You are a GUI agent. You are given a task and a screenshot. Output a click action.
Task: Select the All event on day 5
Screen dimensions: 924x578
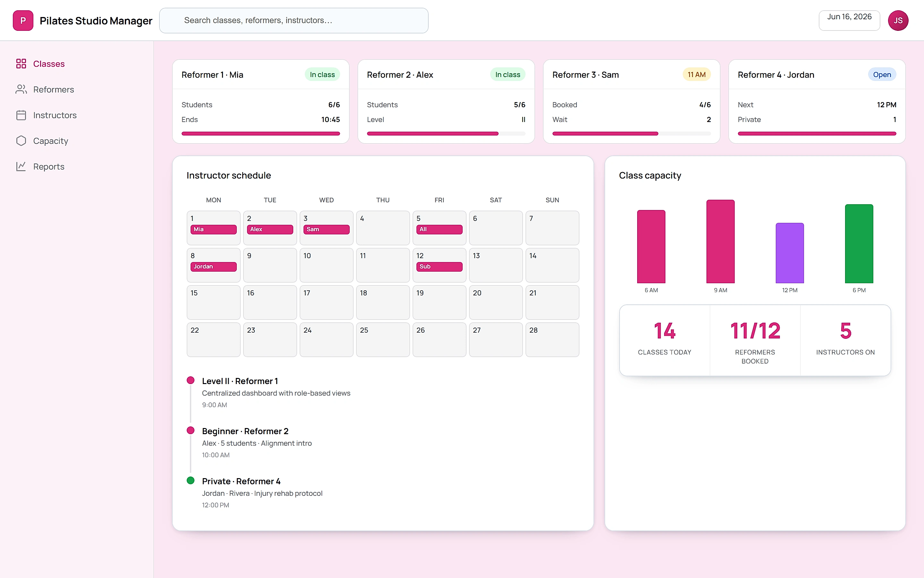pos(439,229)
